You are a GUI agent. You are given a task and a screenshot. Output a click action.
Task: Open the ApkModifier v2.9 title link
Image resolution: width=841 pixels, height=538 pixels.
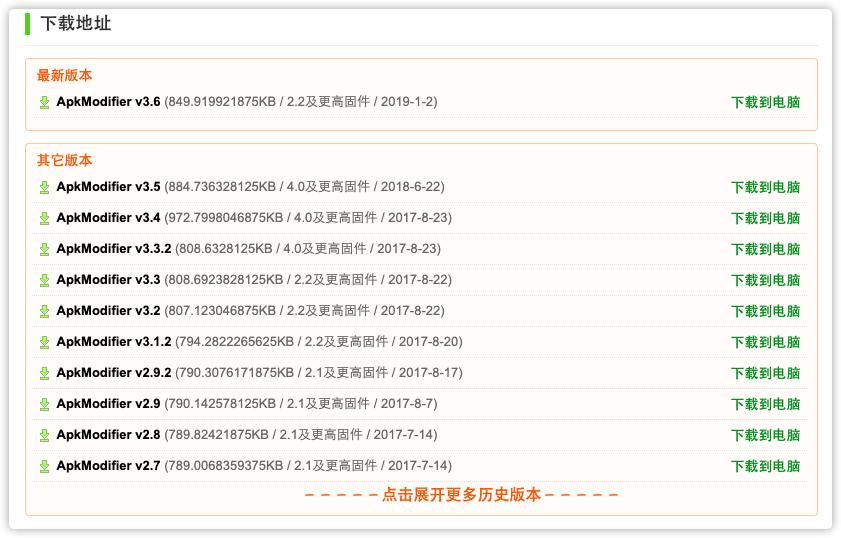click(108, 404)
